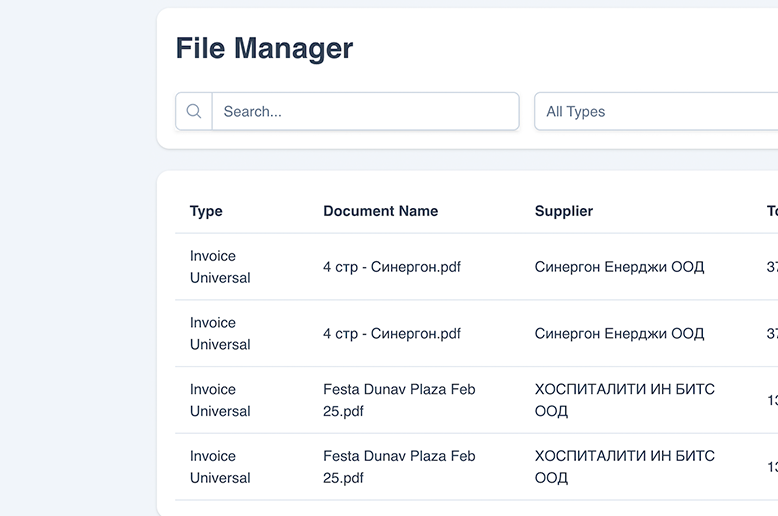The height and width of the screenshot is (516, 778).
Task: Select third row's ХОСПИТАЛИТИ ИН БИТС ООД supplier
Action: tap(624, 400)
